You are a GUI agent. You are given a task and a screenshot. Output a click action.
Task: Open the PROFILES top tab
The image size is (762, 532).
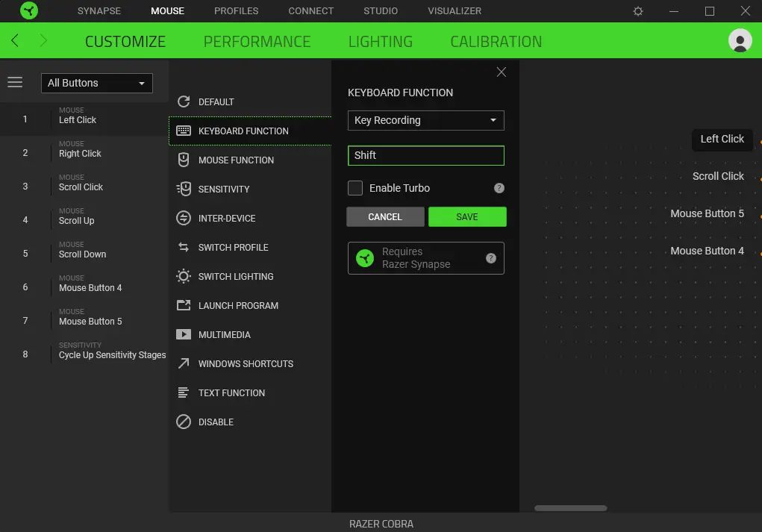(236, 10)
